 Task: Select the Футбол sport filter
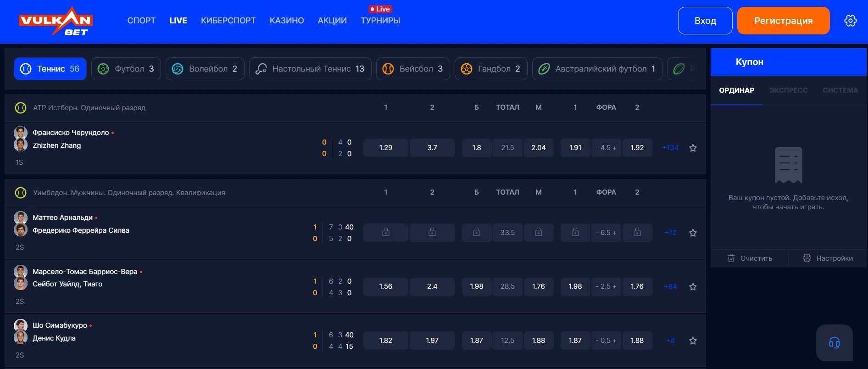(126, 69)
